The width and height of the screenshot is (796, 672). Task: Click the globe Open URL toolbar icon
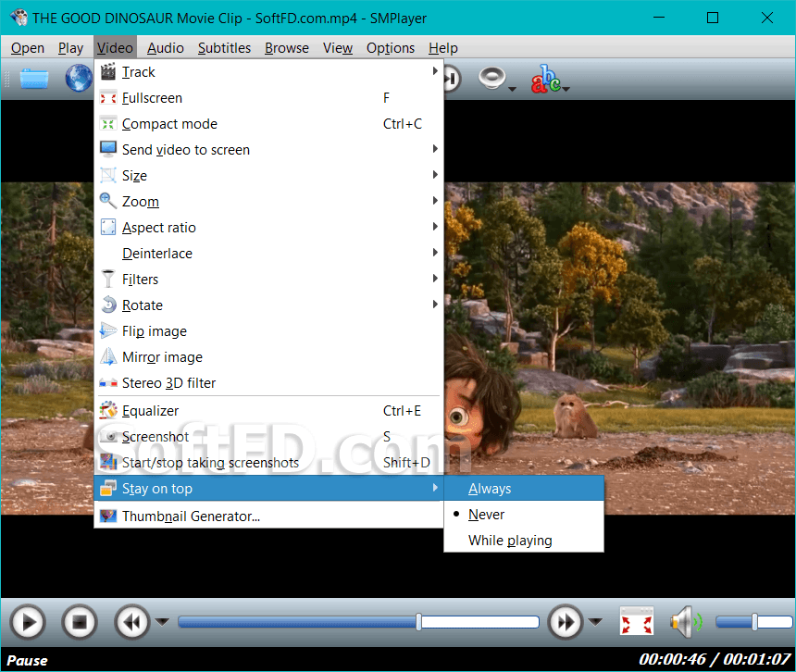79,78
